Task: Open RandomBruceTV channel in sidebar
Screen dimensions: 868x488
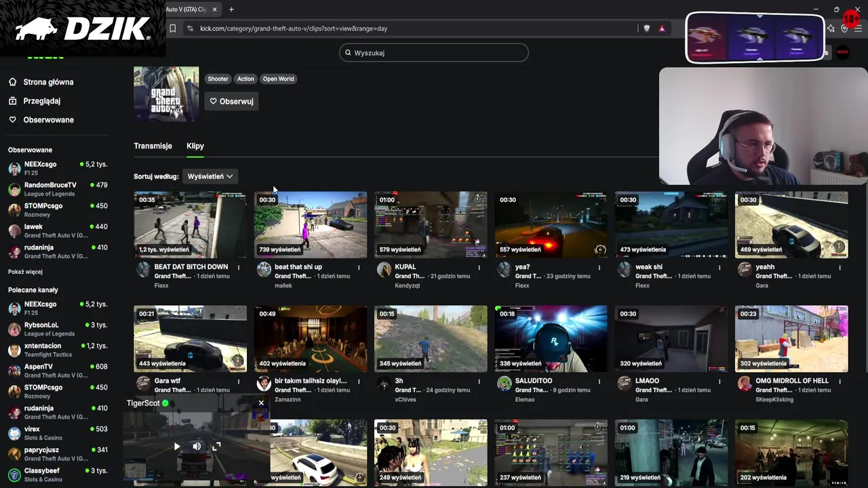Action: 58,189
